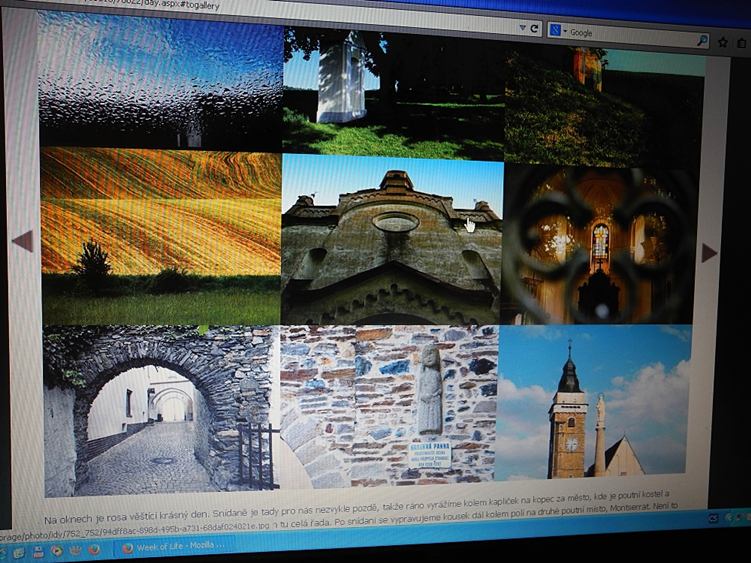Open the stone archway alley photo

pyautogui.click(x=161, y=411)
